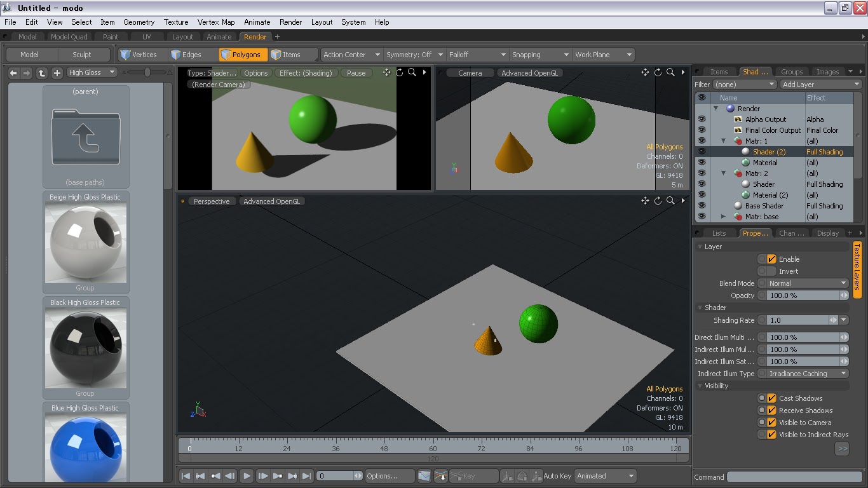Select the rotate view icon in the Perspective viewport

pyautogui.click(x=658, y=201)
